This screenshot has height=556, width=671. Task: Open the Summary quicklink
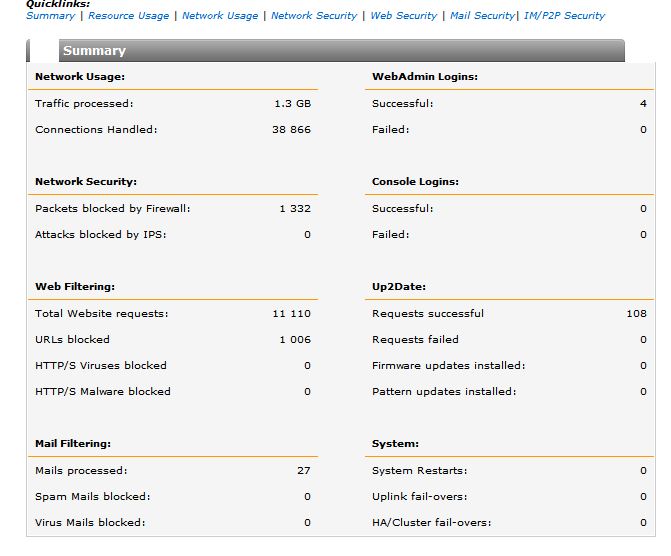50,16
